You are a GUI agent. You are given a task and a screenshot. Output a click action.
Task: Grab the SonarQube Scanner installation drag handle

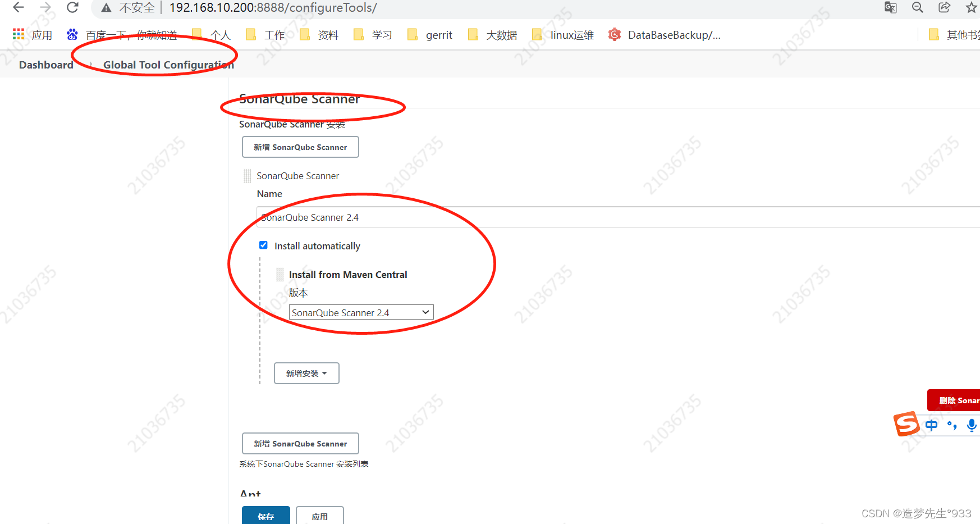pyautogui.click(x=248, y=176)
